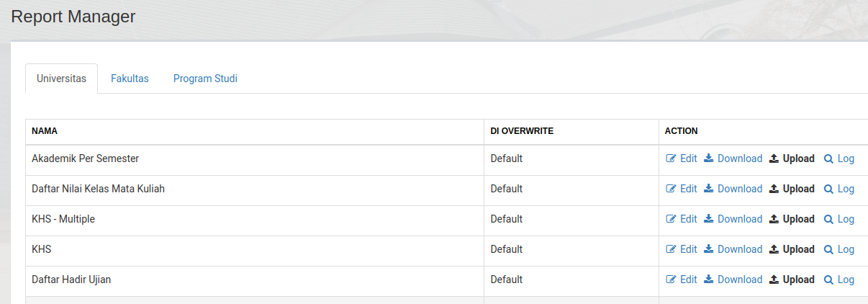The image size is (868, 304).
Task: Click the NAMA column header
Action: [x=45, y=131]
